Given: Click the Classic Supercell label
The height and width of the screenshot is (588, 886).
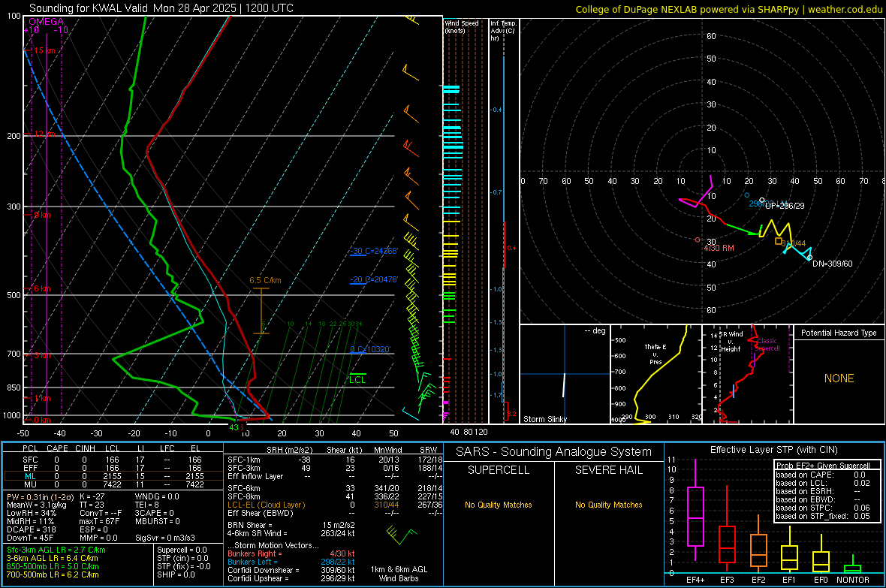Looking at the screenshot, I should (x=767, y=345).
